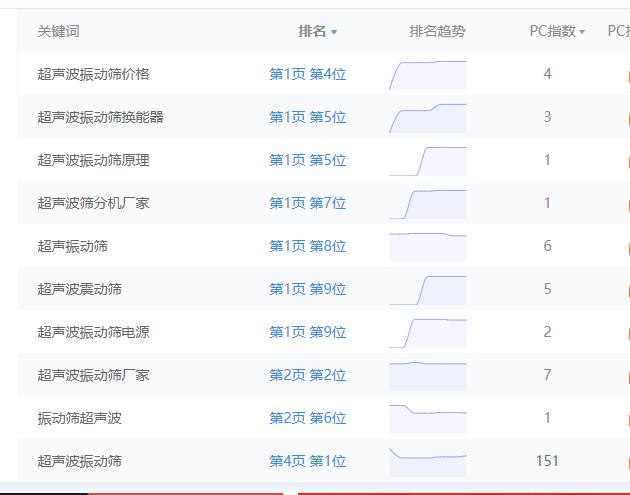Open ranking link for 超声波振动筛原理
The height and width of the screenshot is (495, 630).
(x=307, y=160)
